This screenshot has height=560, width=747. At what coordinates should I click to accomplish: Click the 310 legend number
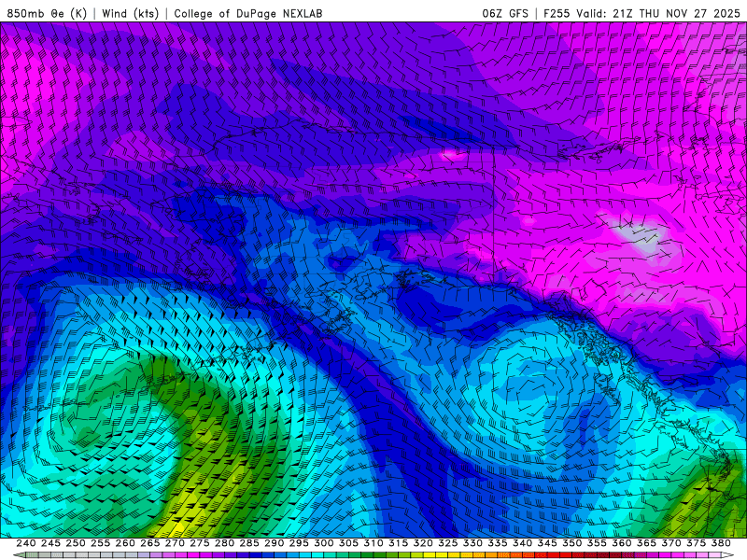pyautogui.click(x=373, y=543)
